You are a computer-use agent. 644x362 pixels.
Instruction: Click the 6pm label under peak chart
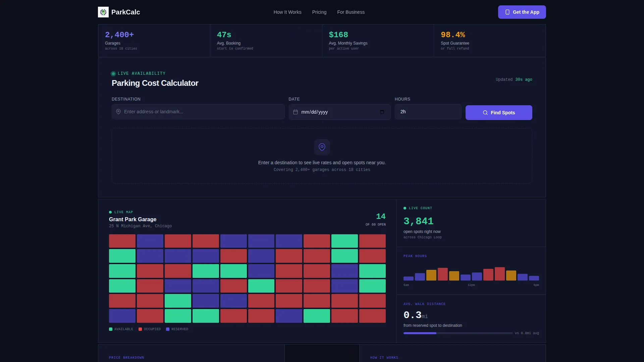(536, 285)
